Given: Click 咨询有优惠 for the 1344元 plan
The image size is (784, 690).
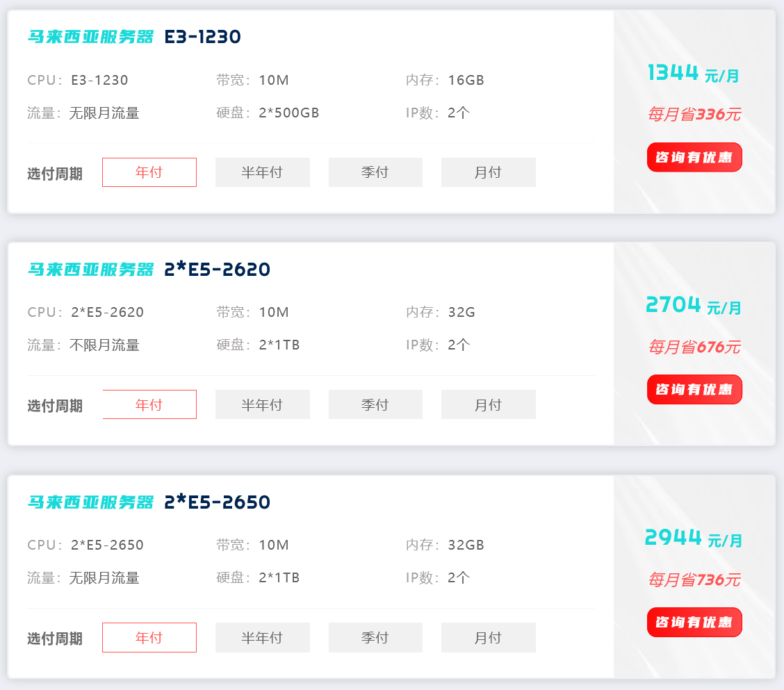Looking at the screenshot, I should [x=694, y=158].
